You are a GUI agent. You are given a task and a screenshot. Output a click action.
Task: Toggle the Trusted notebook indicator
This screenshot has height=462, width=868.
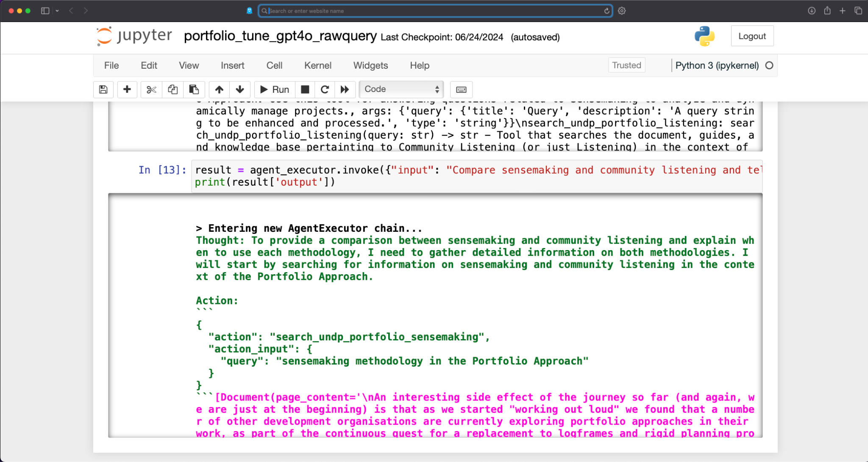[x=626, y=65]
